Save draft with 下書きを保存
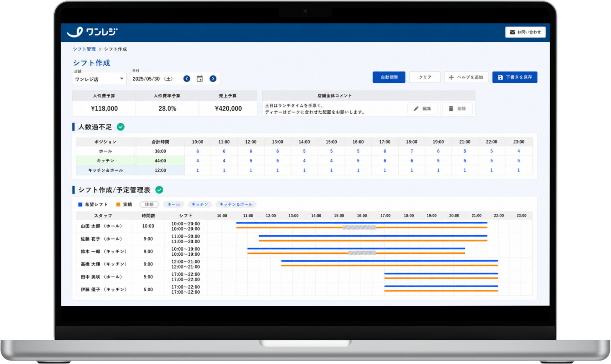The height and width of the screenshot is (364, 611). tap(514, 77)
